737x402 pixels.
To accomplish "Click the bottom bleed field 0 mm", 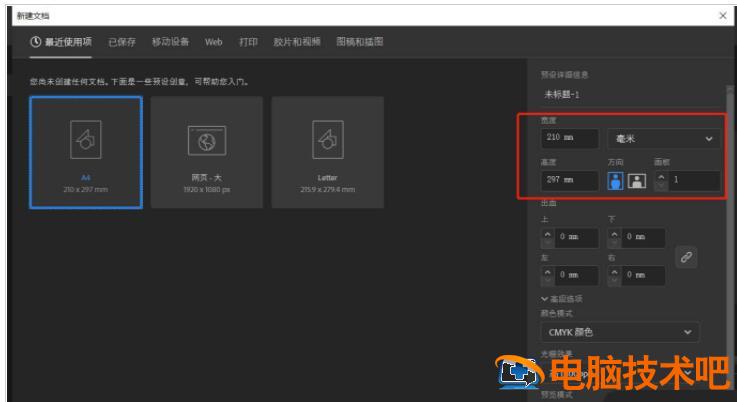I will click(x=643, y=237).
